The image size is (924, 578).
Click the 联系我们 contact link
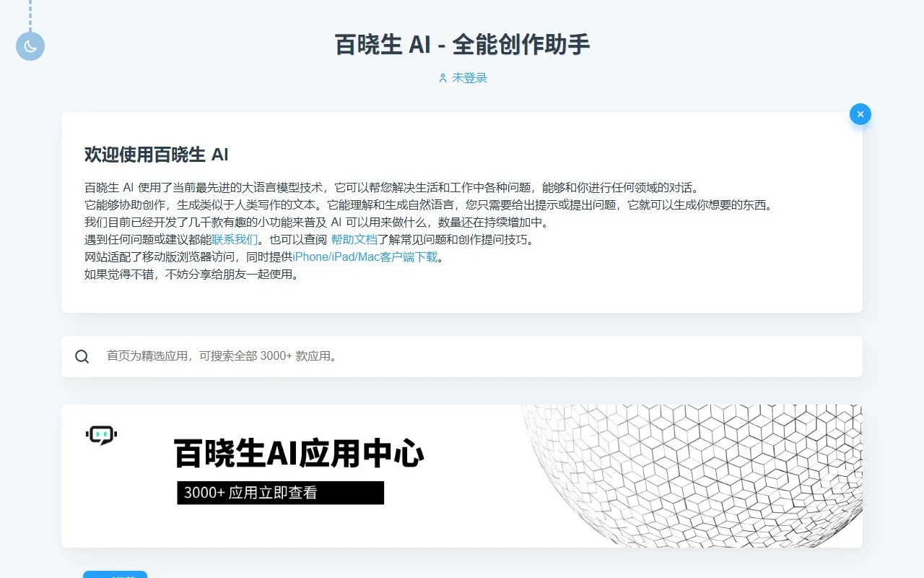[x=233, y=239]
